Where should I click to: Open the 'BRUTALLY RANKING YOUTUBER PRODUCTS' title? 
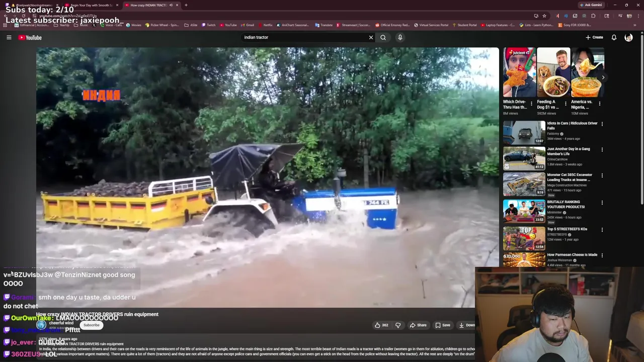point(566,204)
